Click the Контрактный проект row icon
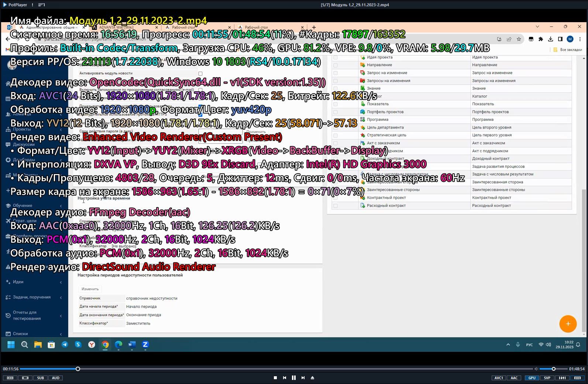 [x=362, y=197]
